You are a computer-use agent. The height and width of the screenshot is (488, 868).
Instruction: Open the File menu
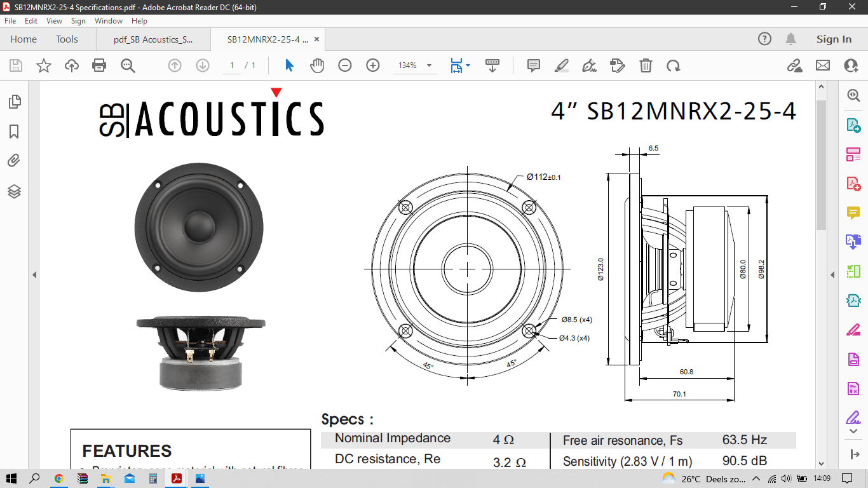pos(10,21)
